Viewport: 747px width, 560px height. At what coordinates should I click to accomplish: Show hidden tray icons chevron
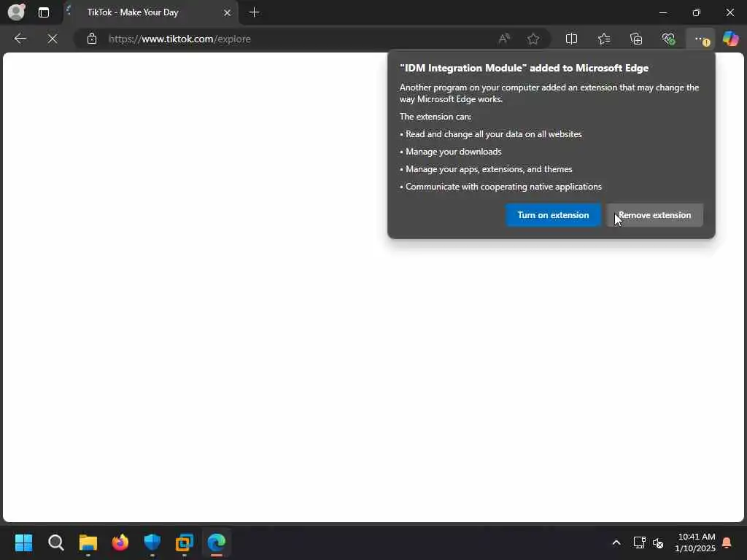[616, 542]
